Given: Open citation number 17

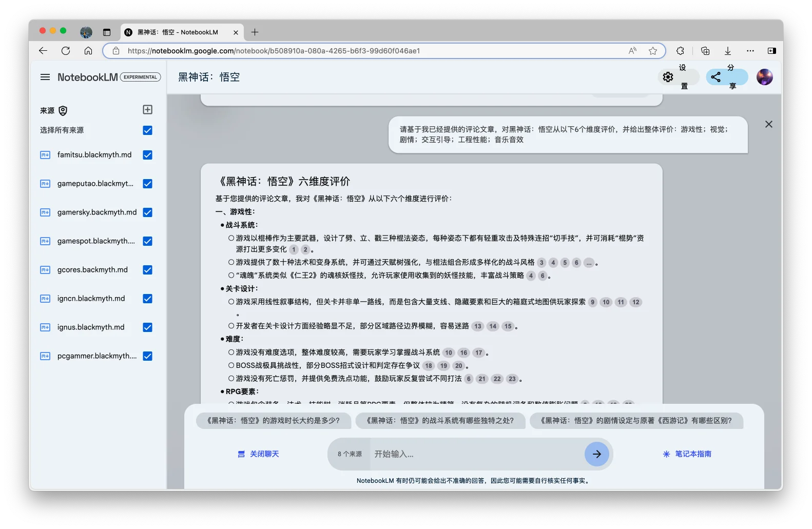Looking at the screenshot, I should pos(478,353).
